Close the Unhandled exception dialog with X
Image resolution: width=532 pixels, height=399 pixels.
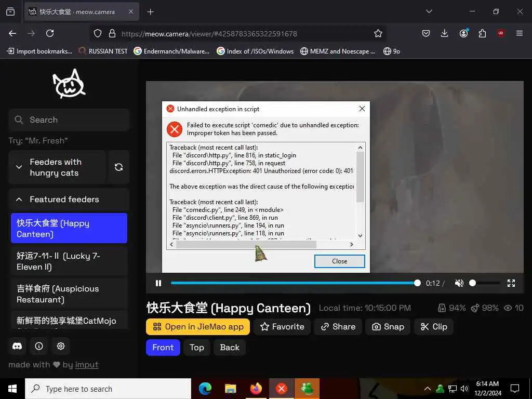pyautogui.click(x=362, y=109)
